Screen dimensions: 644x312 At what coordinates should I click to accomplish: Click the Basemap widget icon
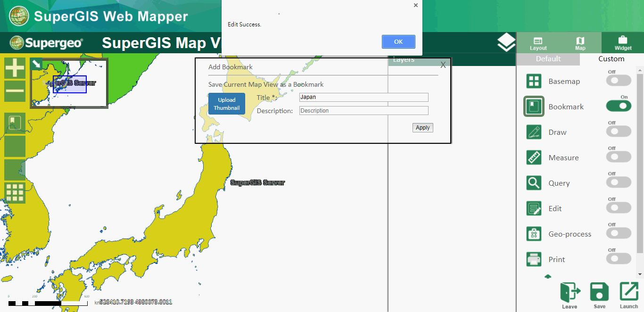[534, 81]
